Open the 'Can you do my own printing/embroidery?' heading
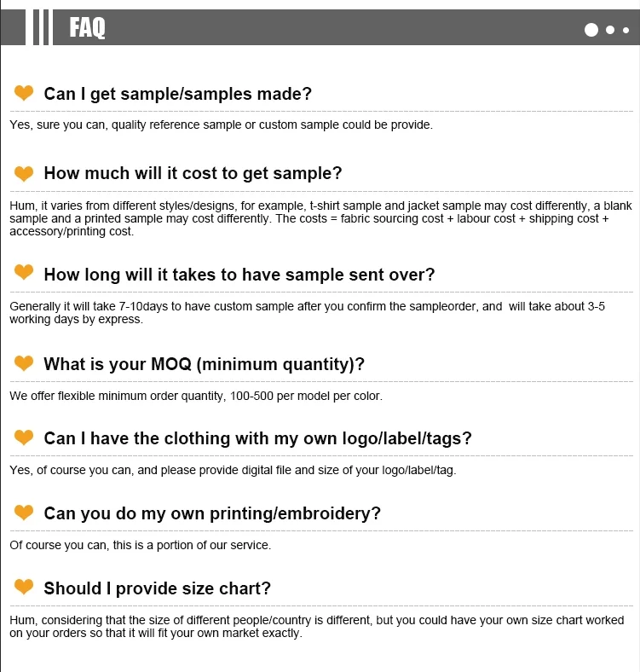 coord(212,513)
